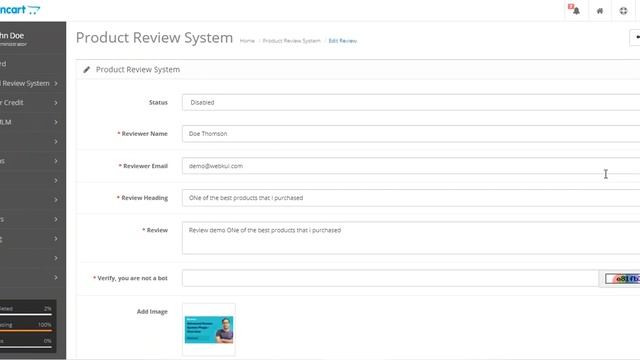This screenshot has width=640, height=360.
Task: Open the help lifebuoy icon
Action: pyautogui.click(x=623, y=11)
